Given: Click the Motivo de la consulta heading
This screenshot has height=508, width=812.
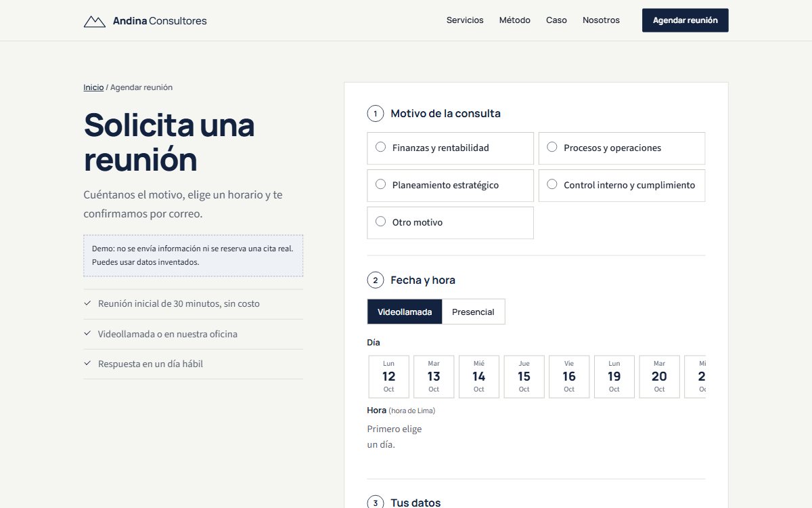Looking at the screenshot, I should 445,114.
